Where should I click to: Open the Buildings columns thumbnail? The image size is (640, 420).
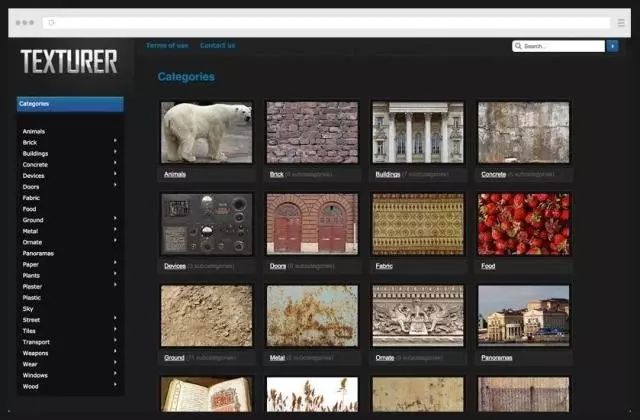(418, 133)
